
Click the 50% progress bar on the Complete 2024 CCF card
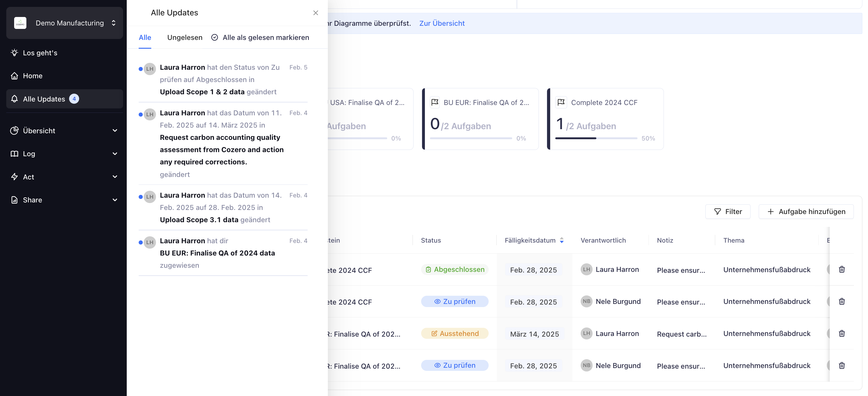(596, 138)
